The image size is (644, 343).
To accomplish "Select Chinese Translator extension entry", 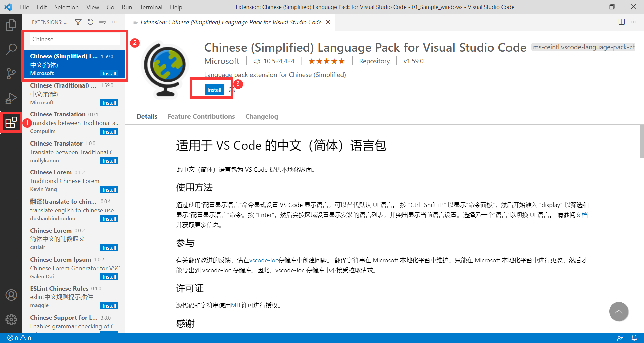I will coord(74,152).
